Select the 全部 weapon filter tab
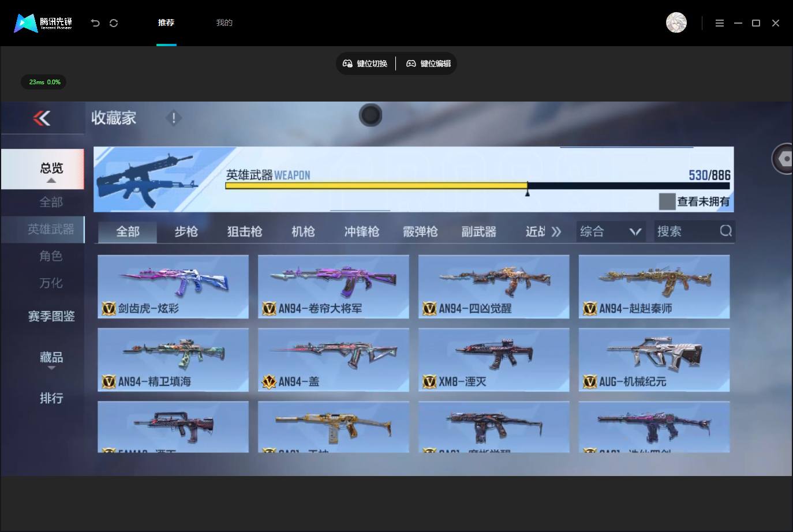The height and width of the screenshot is (532, 793). (128, 231)
